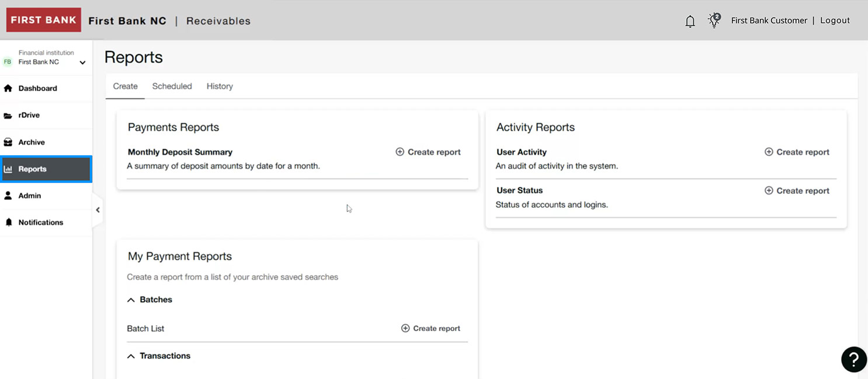868x379 pixels.
Task: Open rDrive in the sidebar
Action: pos(46,115)
